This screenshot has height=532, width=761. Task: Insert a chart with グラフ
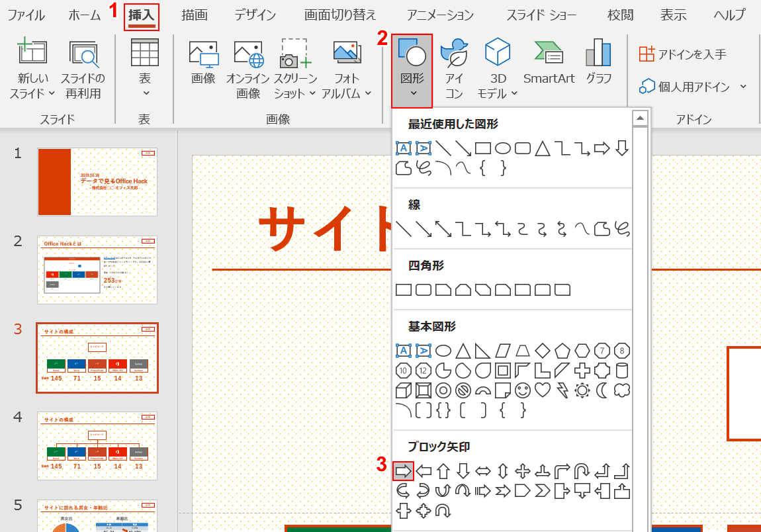pos(598,62)
